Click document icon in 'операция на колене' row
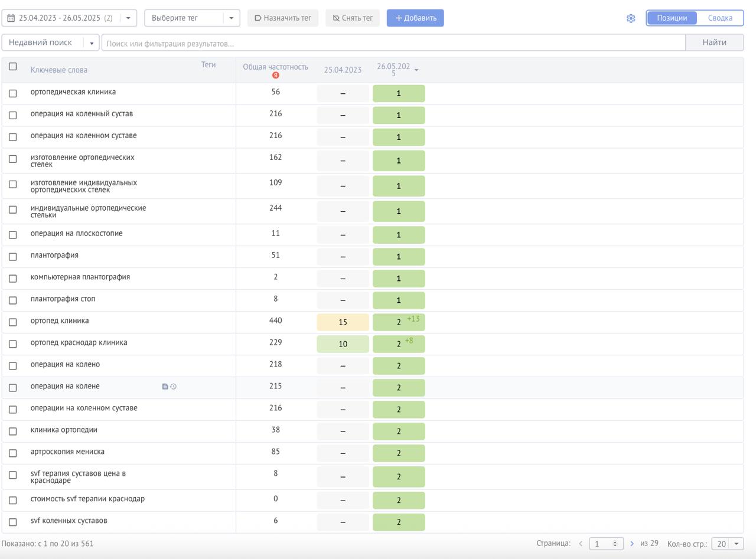 coord(165,387)
